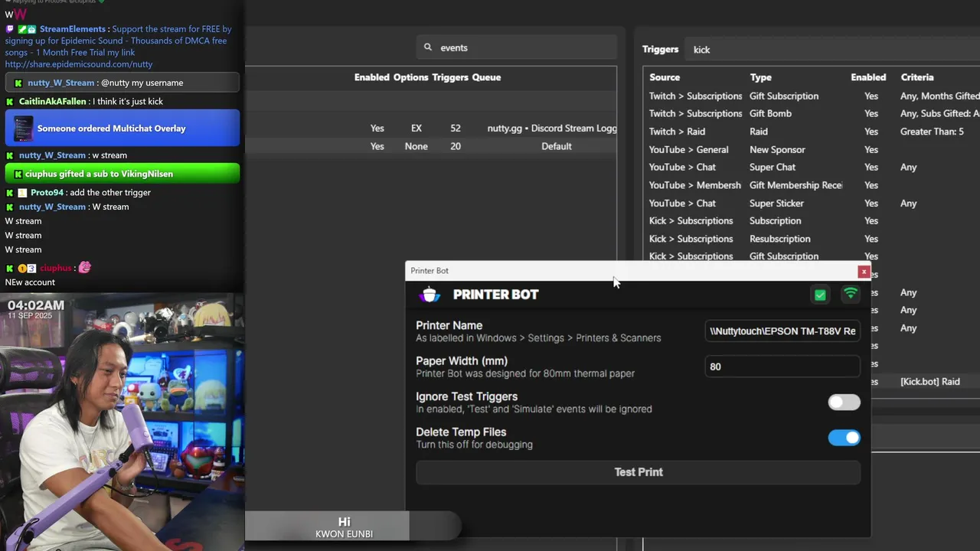Click the 20 triggers count cell
This screenshot has width=980, height=551.
[x=456, y=146]
